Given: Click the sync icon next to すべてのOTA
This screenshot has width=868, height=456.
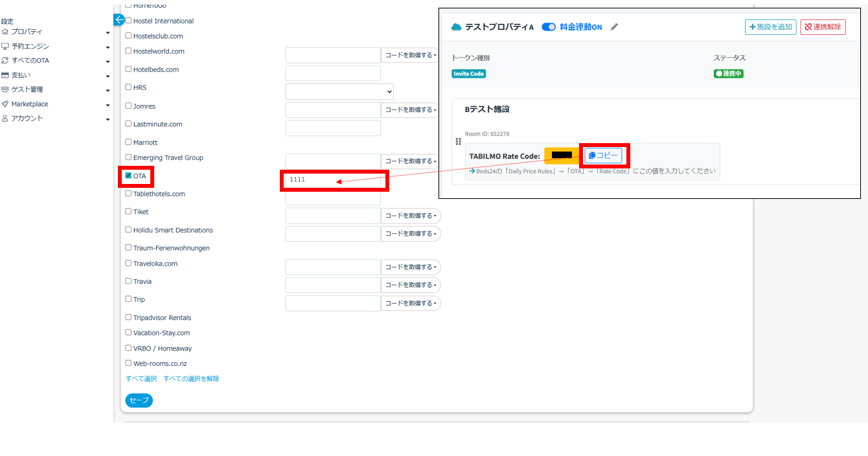Looking at the screenshot, I should (x=5, y=61).
